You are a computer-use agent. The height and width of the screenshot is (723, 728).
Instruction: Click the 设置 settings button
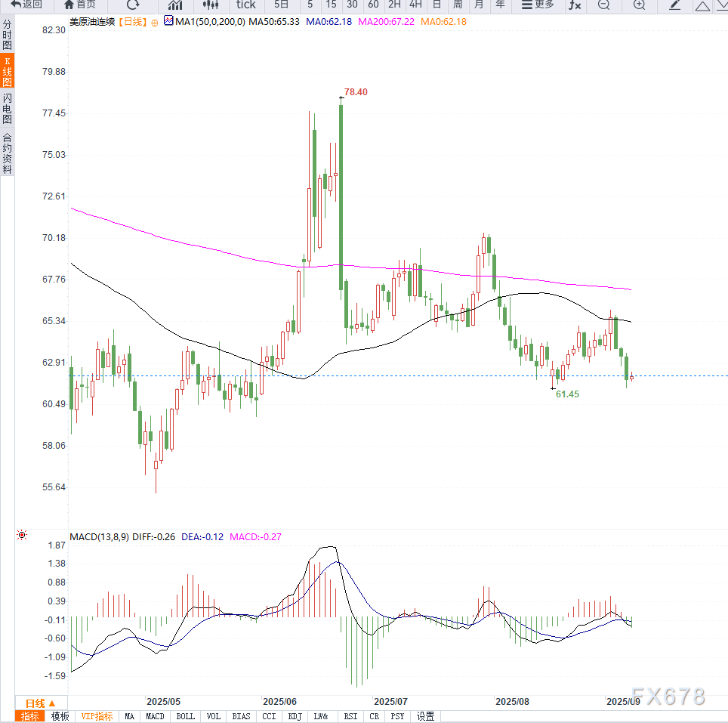pyautogui.click(x=426, y=716)
